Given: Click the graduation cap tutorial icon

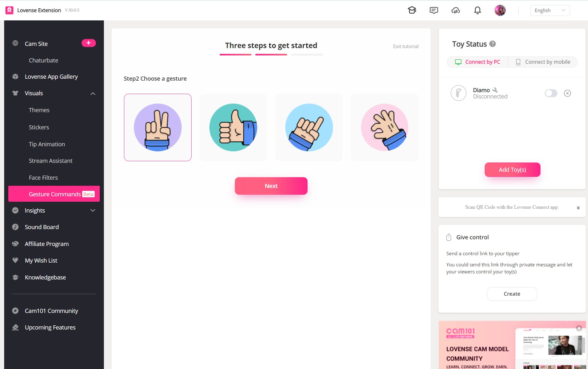Looking at the screenshot, I should tap(412, 10).
